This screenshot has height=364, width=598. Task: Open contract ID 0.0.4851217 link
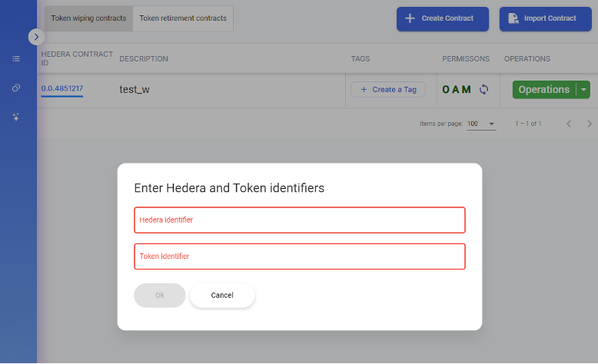[62, 89]
